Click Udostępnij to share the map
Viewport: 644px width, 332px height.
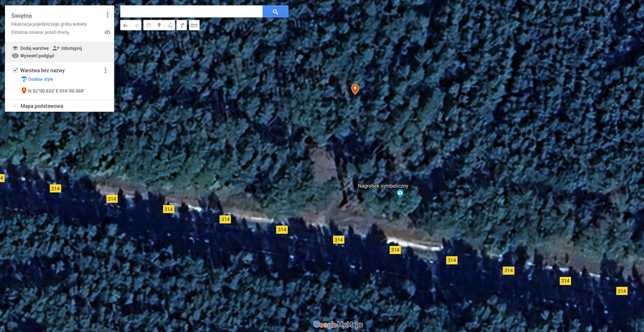pos(67,48)
